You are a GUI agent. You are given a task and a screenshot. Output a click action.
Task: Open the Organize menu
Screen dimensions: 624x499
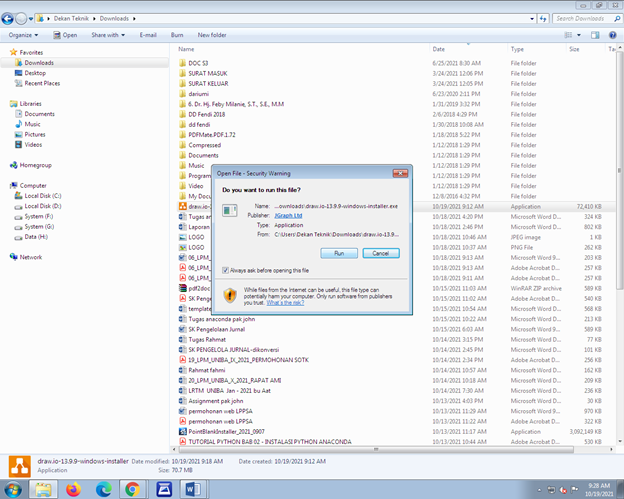[23, 35]
